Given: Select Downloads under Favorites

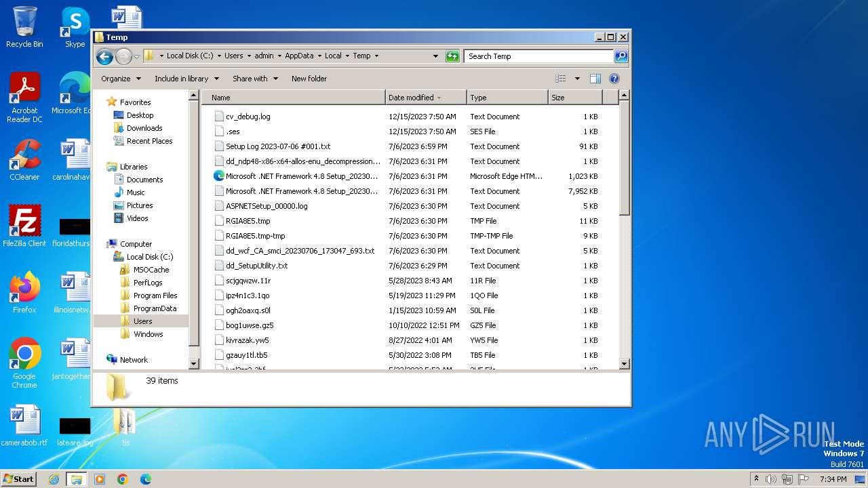Looking at the screenshot, I should coord(144,128).
